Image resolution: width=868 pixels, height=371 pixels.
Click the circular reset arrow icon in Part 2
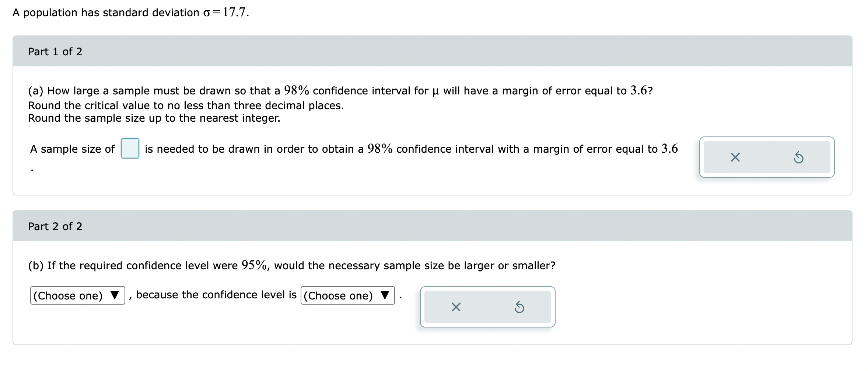point(519,307)
